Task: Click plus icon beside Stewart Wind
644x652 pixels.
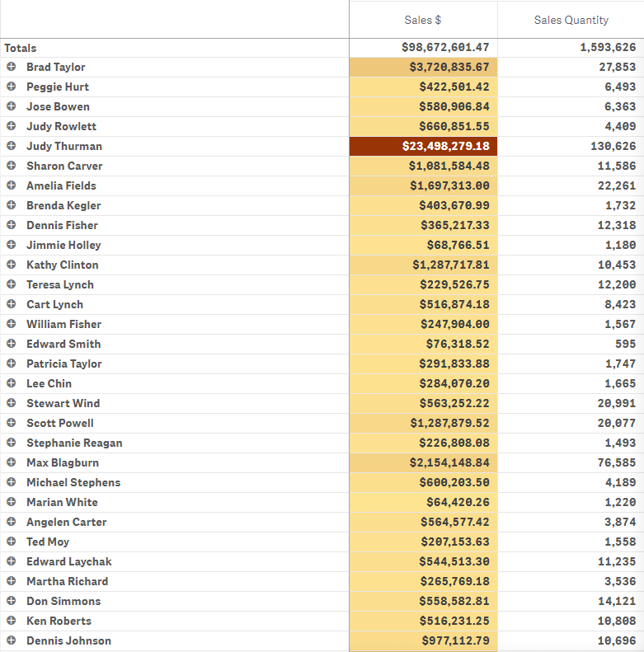Action: pos(12,403)
